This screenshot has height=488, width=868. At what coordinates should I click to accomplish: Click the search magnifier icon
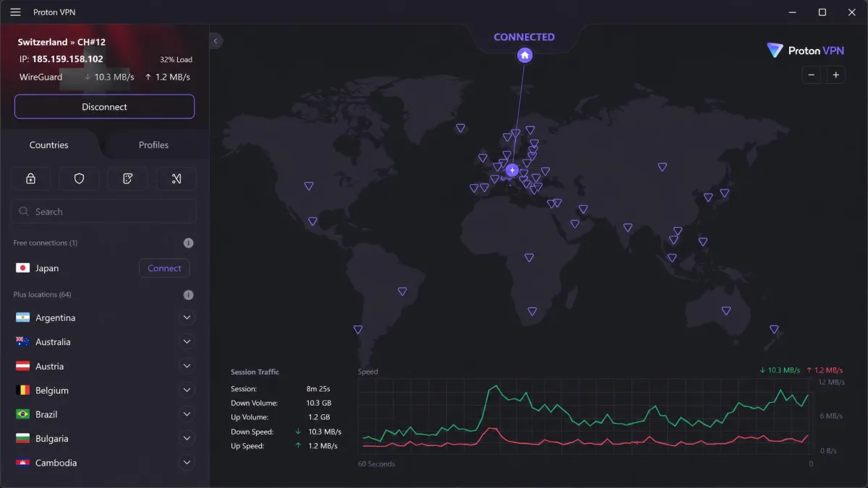(x=25, y=212)
